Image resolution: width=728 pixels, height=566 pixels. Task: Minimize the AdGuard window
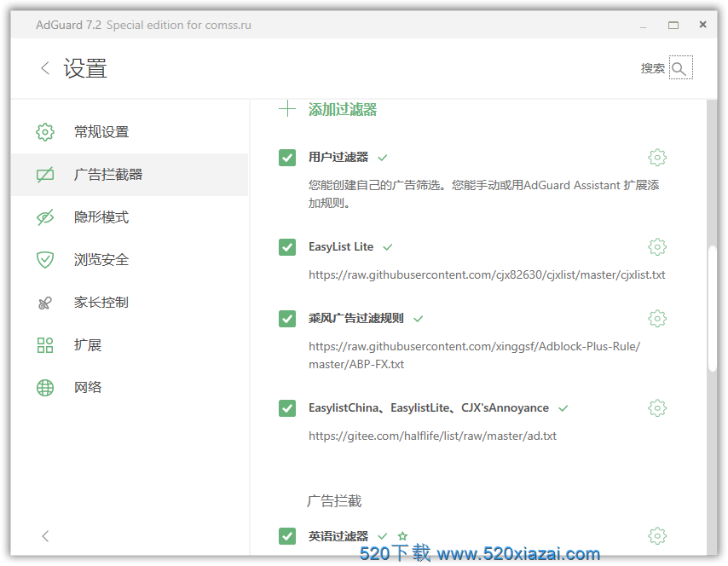(643, 26)
